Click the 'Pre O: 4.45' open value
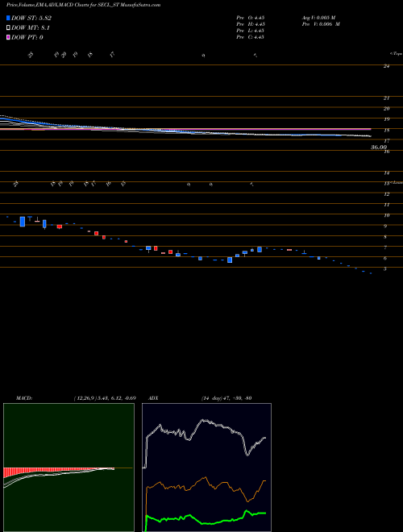403x532 pixels. coord(251,17)
